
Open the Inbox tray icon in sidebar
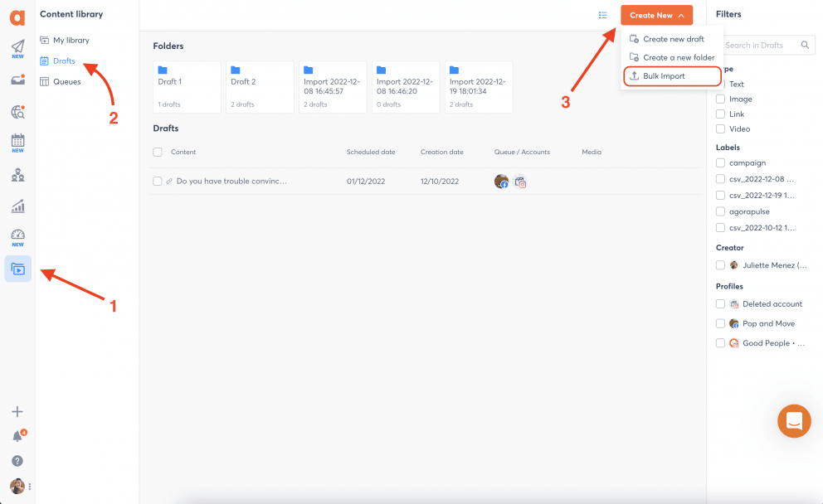click(x=18, y=80)
